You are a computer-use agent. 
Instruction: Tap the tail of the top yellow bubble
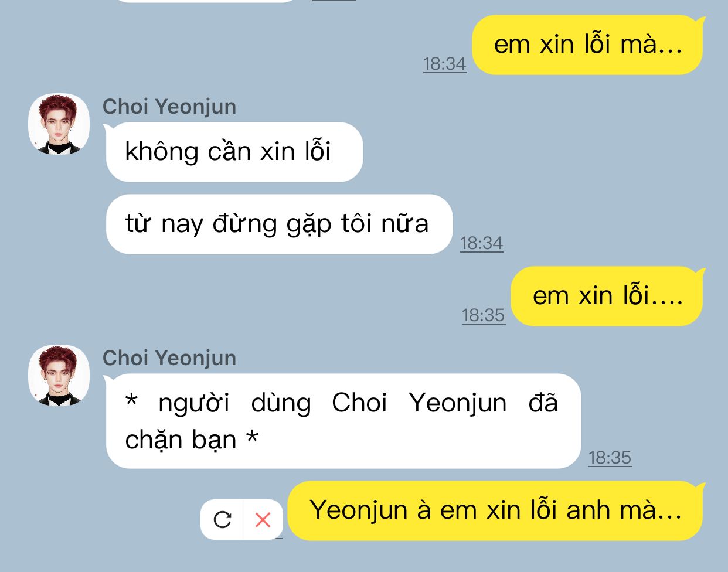tap(699, 23)
